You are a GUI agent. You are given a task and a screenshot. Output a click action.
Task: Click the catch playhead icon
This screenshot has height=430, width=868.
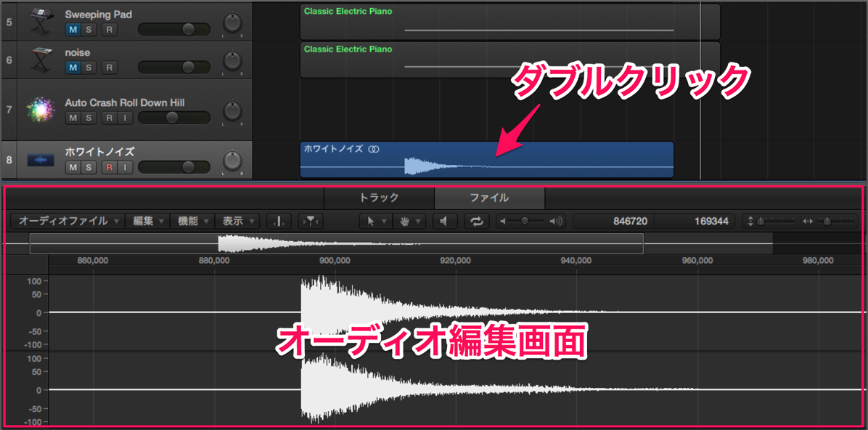click(310, 221)
